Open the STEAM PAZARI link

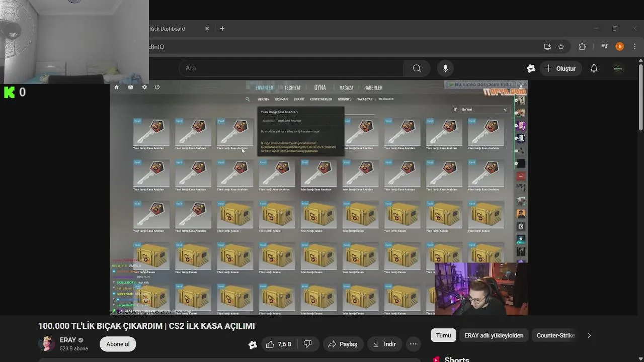coord(386,99)
